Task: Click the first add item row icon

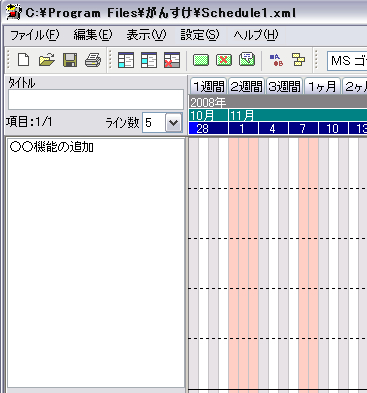Action: pos(126,60)
